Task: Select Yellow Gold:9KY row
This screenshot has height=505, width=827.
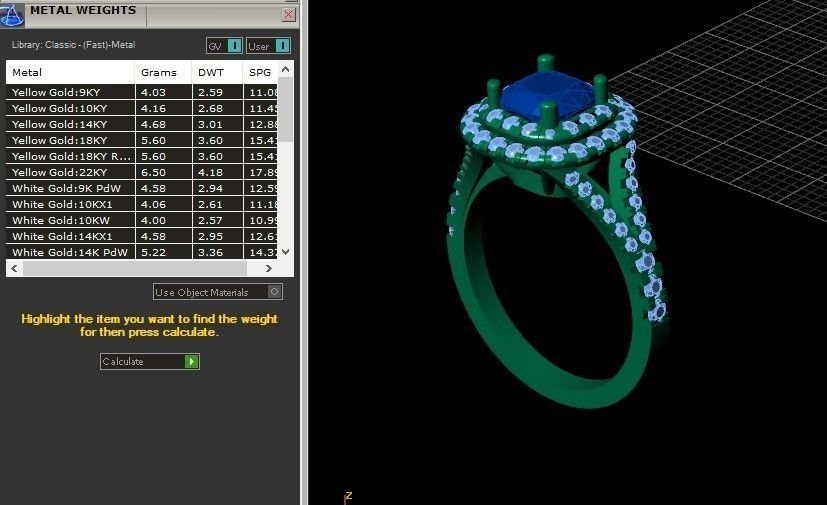Action: point(142,92)
